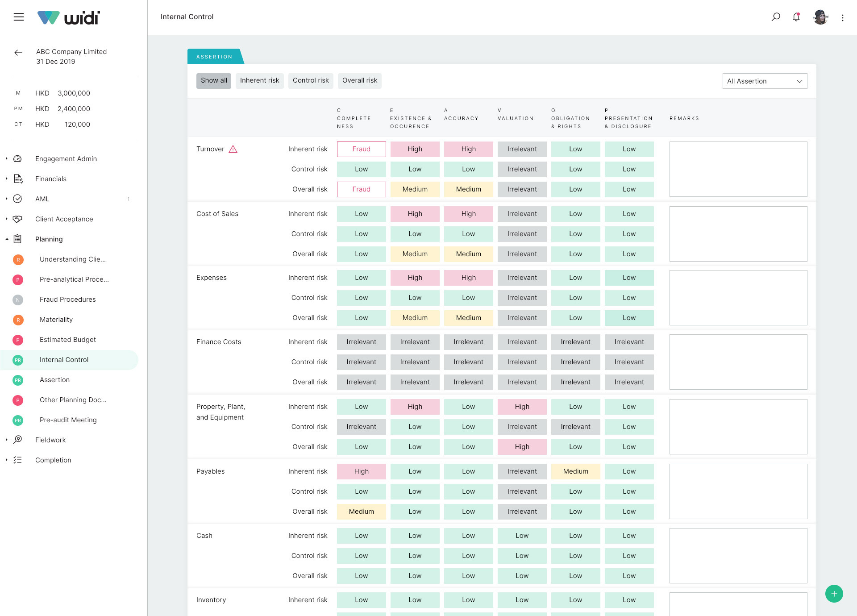
Task: Expand the Client Acceptance section
Action: tap(7, 219)
